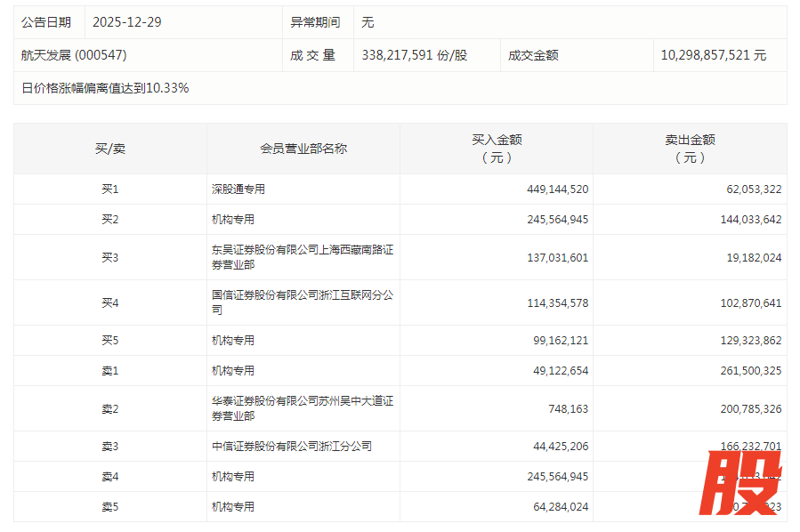Click the 买入金额 column header
This screenshot has height=532, width=800.
(x=497, y=149)
